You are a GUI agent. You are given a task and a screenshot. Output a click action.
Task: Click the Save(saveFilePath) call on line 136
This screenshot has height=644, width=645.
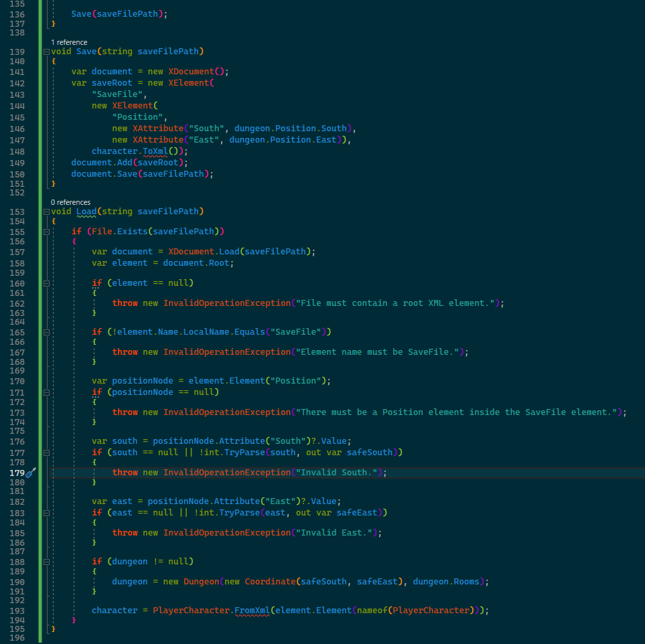117,14
